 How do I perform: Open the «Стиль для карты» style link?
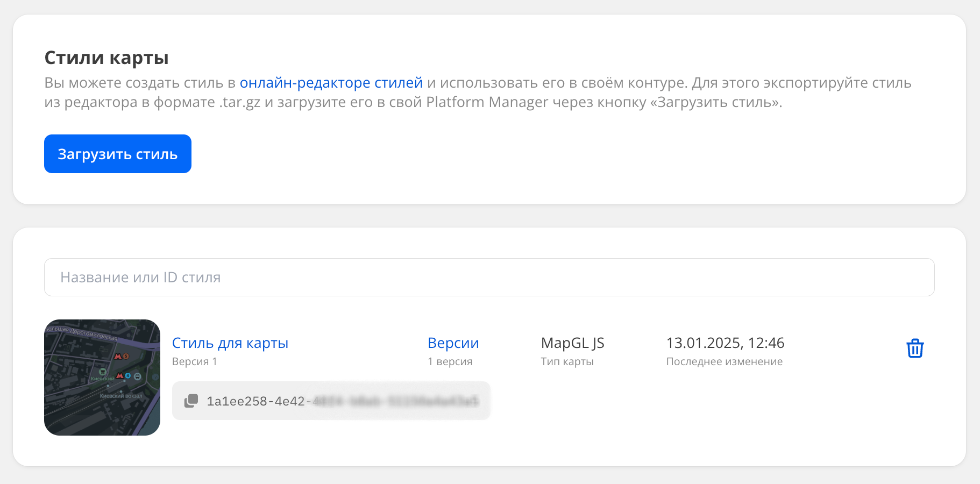coord(230,343)
